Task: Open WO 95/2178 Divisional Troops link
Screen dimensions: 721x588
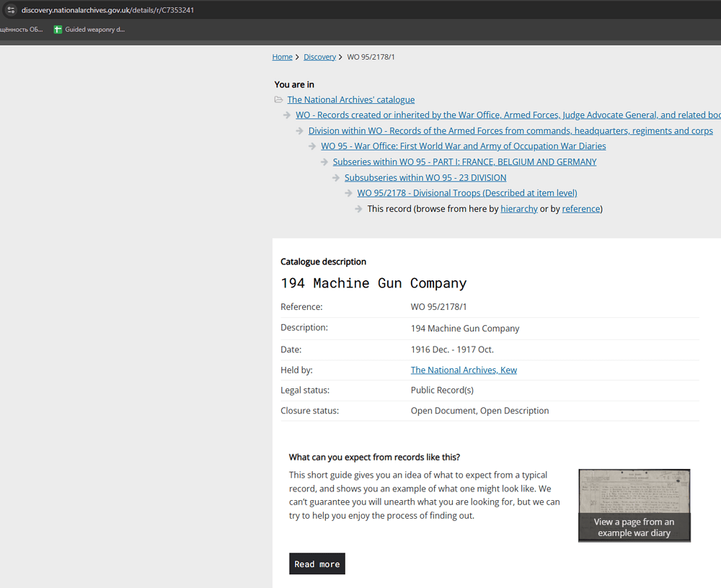Action: coord(466,193)
